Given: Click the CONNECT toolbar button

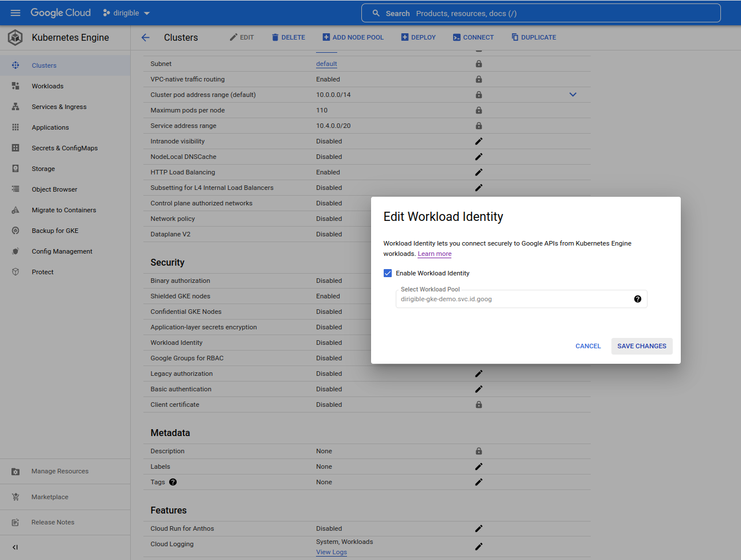Looking at the screenshot, I should coord(473,37).
